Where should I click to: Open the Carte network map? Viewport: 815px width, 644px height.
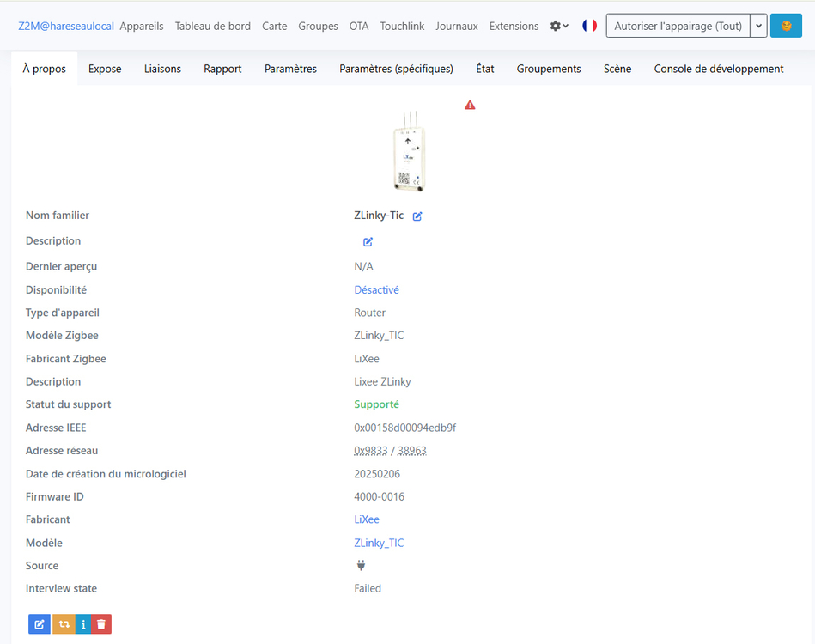click(x=275, y=26)
